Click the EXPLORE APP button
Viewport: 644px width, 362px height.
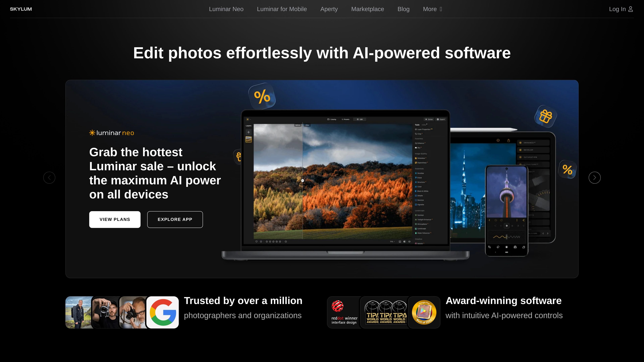175,219
